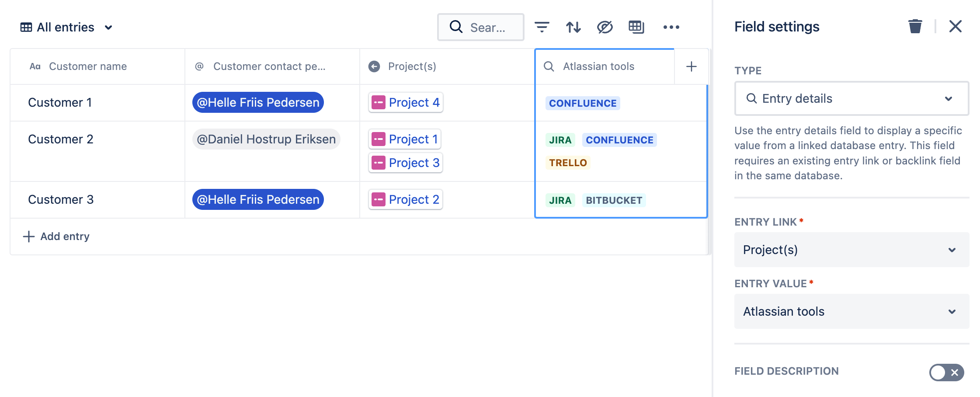Click the Project 2 page icon
The image size is (980, 397).
point(378,199)
